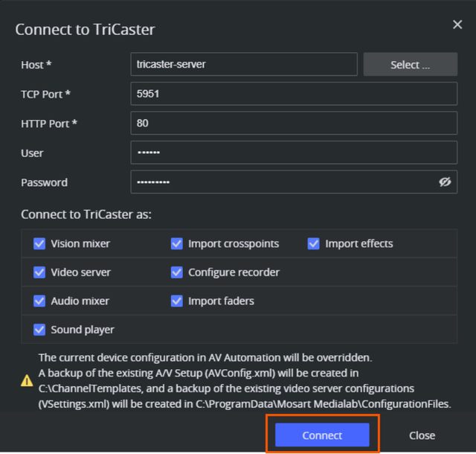This screenshot has height=454, width=476.
Task: Close the dialog with the X icon
Action: tap(457, 25)
